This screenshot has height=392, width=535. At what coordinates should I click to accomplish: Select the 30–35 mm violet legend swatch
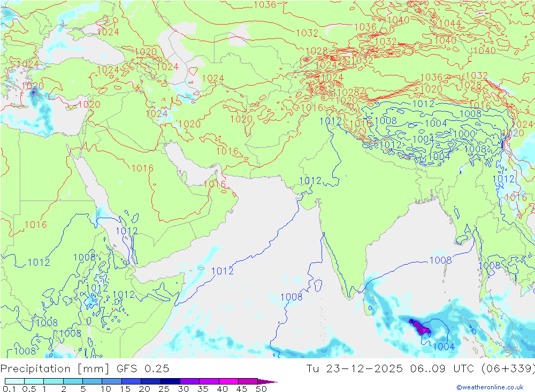(x=189, y=381)
